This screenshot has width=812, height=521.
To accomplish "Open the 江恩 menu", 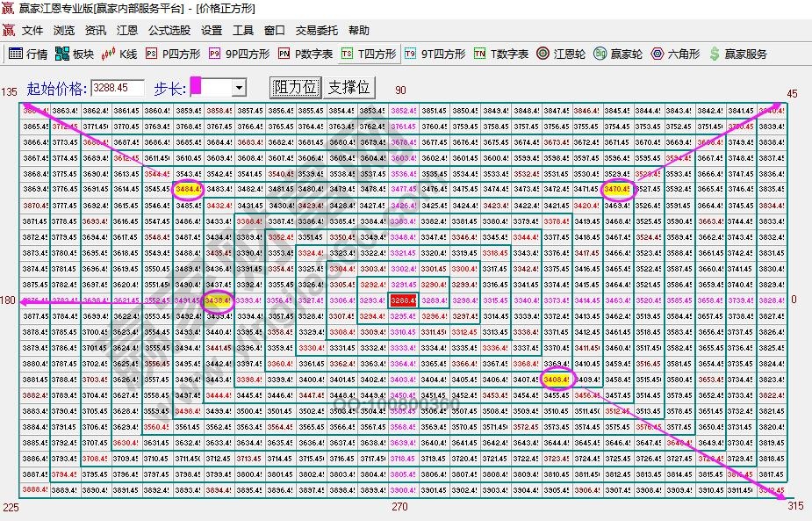I will coord(126,30).
